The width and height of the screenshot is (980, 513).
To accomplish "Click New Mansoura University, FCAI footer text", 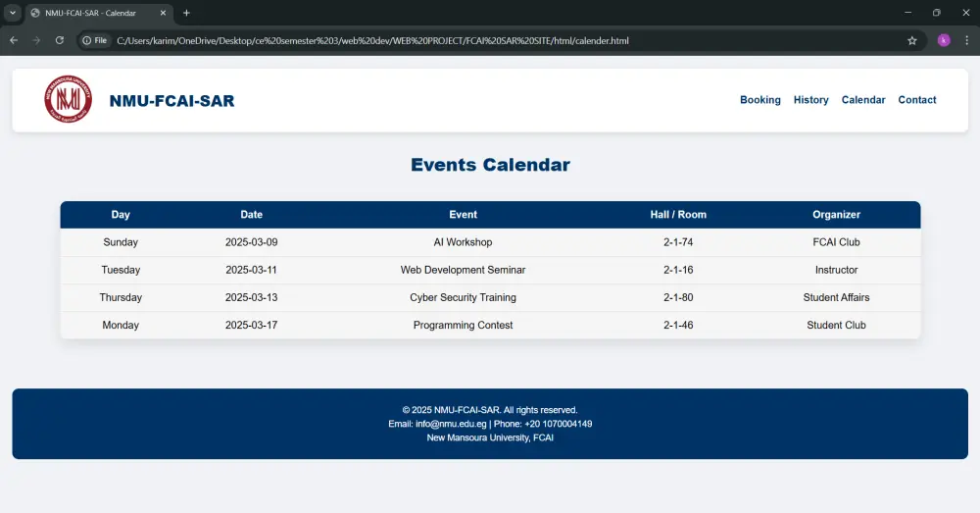I will tap(490, 437).
